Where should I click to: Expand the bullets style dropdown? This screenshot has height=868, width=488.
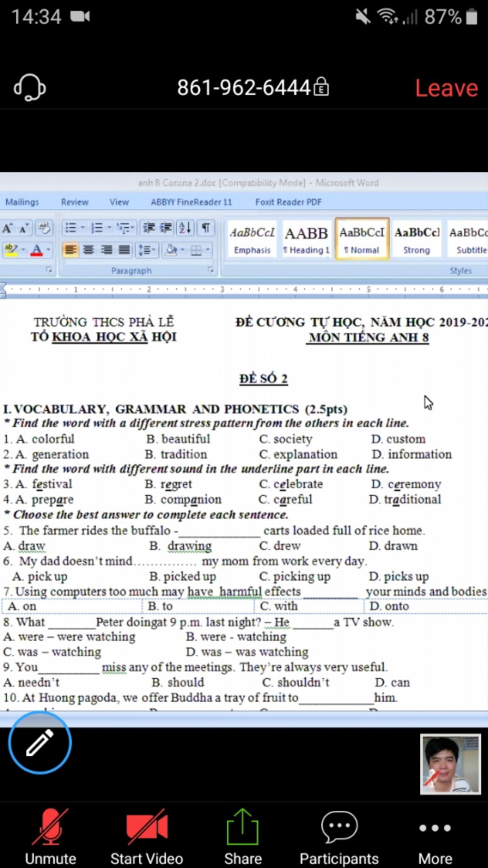coord(83,227)
